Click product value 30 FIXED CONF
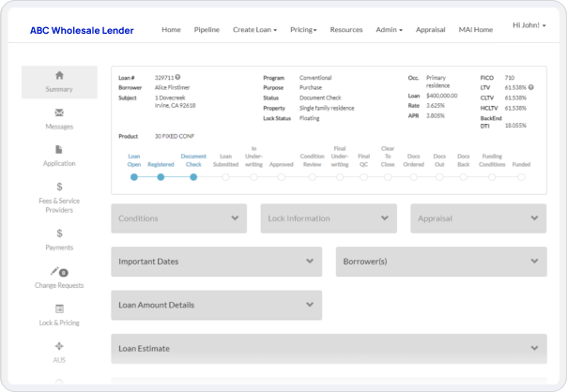The width and height of the screenshot is (567, 392). [175, 136]
